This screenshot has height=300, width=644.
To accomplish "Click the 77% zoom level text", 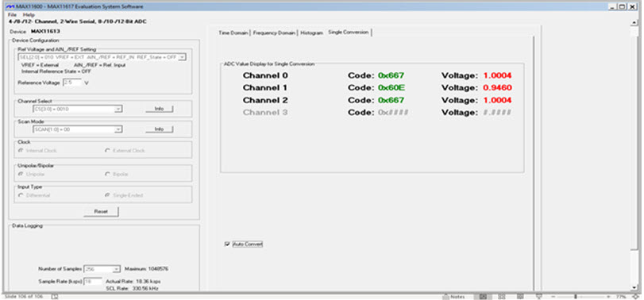I will click(x=621, y=296).
